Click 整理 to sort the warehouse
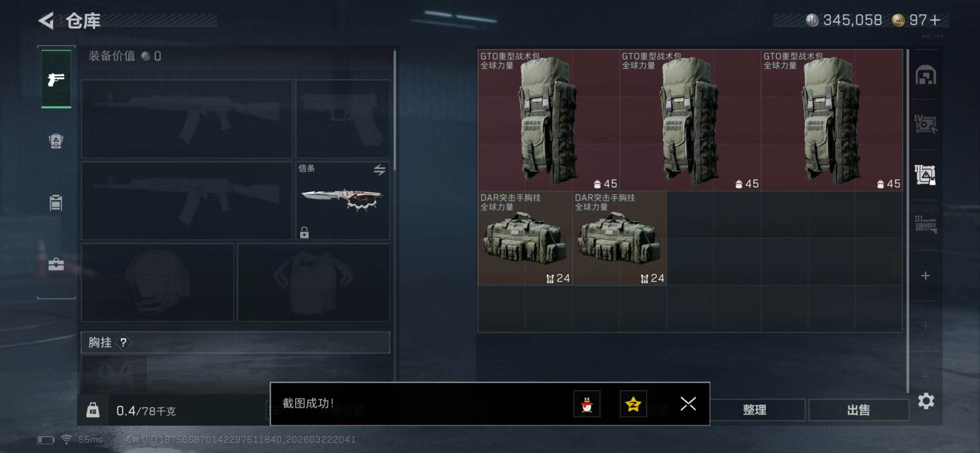Viewport: 980px width, 453px height. click(755, 409)
